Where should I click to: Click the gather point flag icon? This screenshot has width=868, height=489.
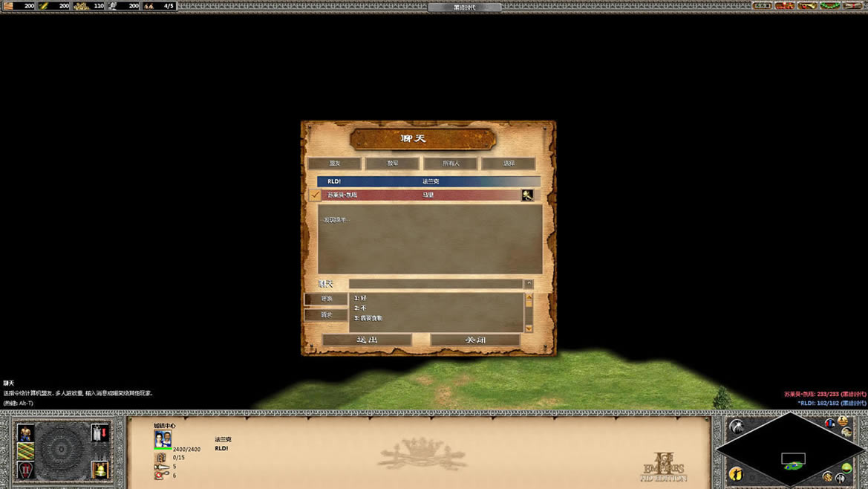[x=99, y=433]
